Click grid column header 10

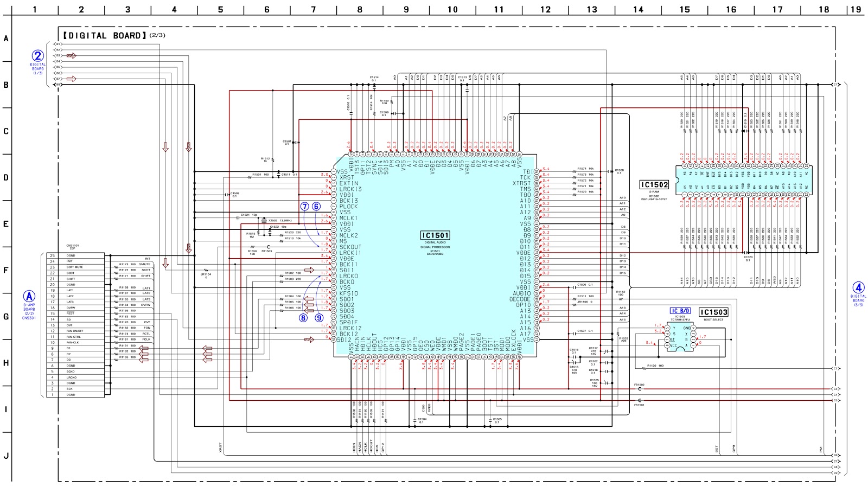pyautogui.click(x=452, y=9)
